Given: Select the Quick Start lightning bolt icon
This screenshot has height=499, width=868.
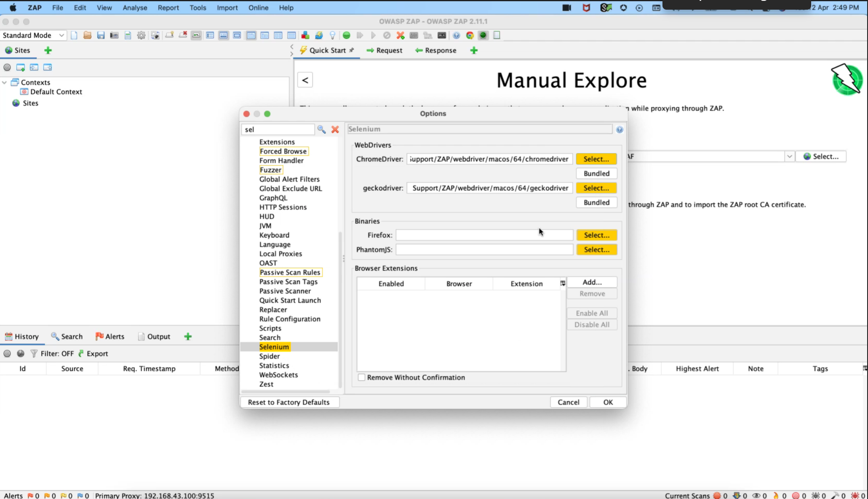Looking at the screenshot, I should coord(304,50).
